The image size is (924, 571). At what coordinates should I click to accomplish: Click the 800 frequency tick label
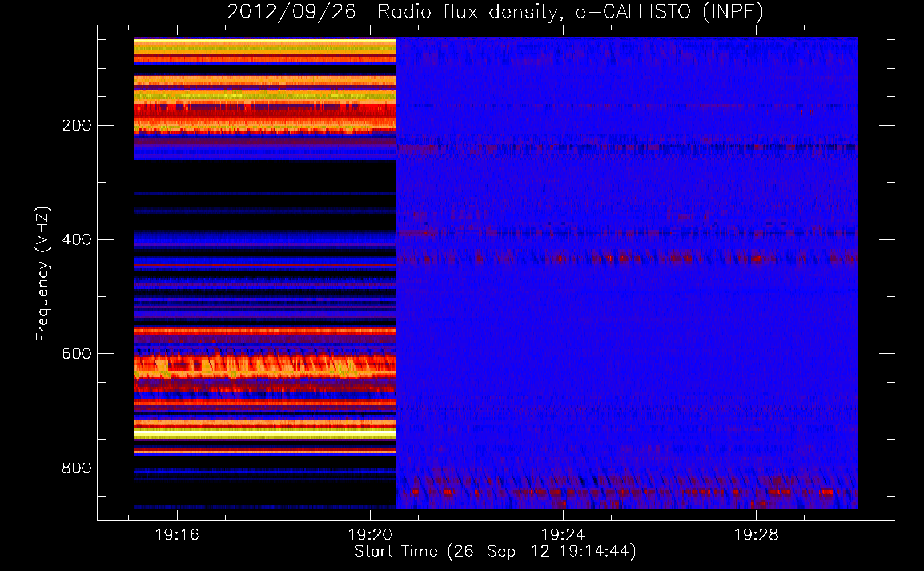[77, 468]
